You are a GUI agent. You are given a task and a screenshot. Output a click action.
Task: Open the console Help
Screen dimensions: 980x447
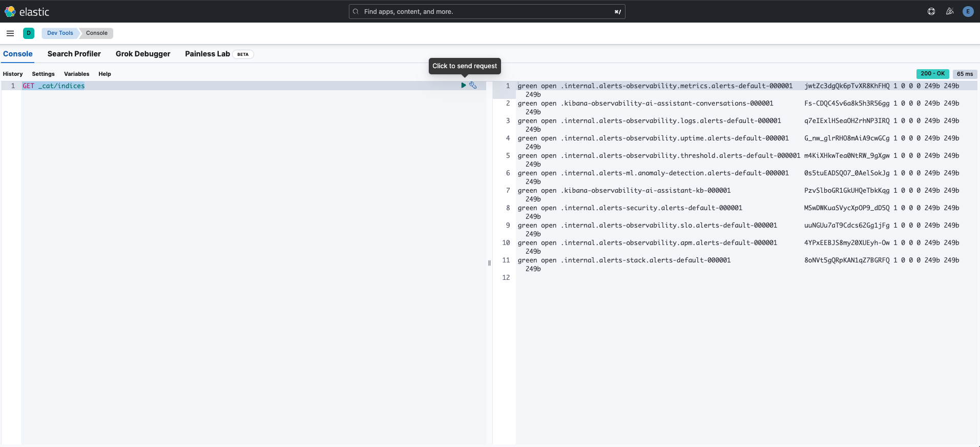click(105, 74)
